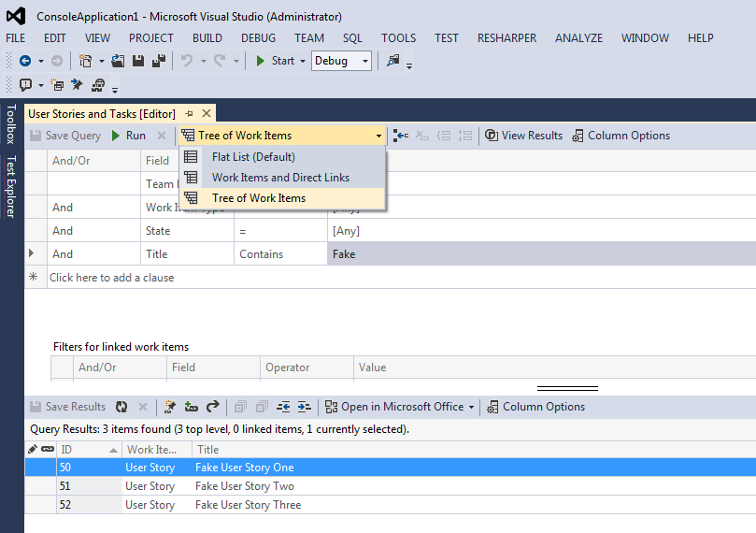Select Fake User Story Two row
Screen dimensions: 756x533
pos(391,485)
